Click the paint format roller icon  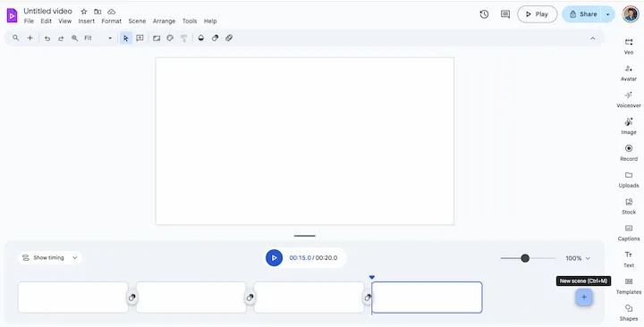[184, 38]
